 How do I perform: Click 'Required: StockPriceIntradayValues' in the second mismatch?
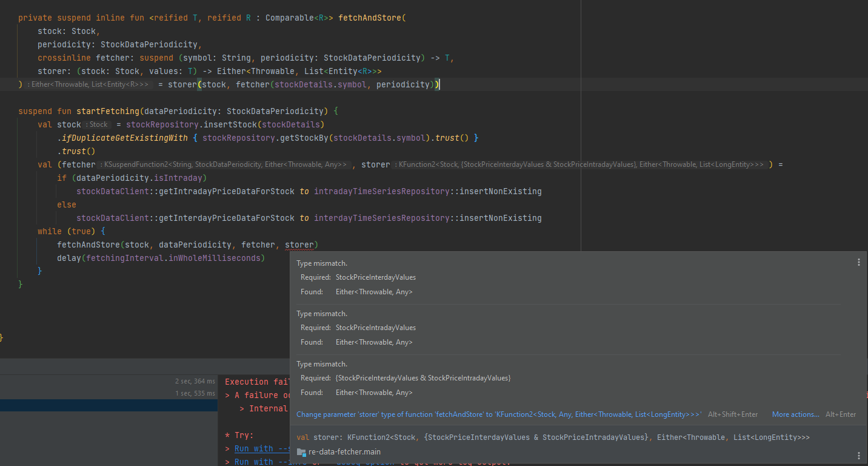pos(358,328)
